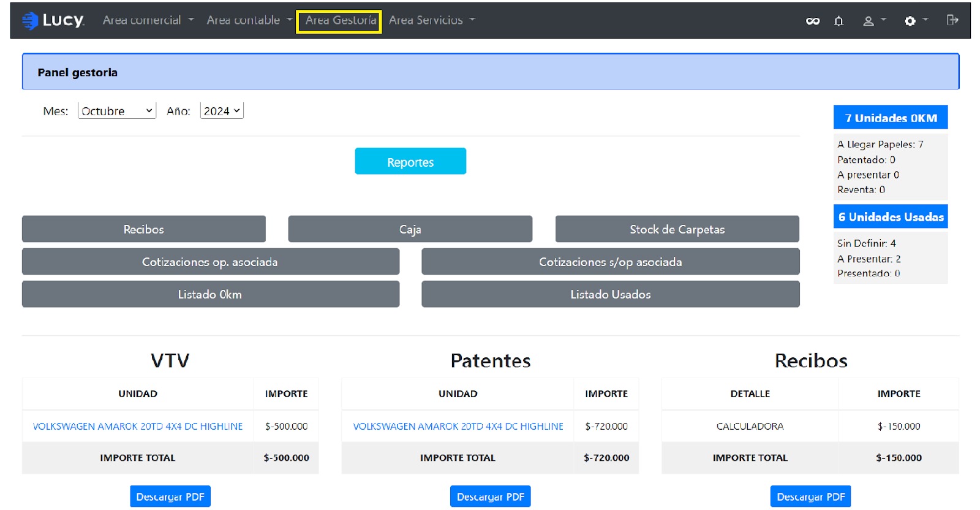Viewport: 980px width, 510px height.
Task: Click 'A Llegar Papeles: 7' text
Action: tap(880, 145)
